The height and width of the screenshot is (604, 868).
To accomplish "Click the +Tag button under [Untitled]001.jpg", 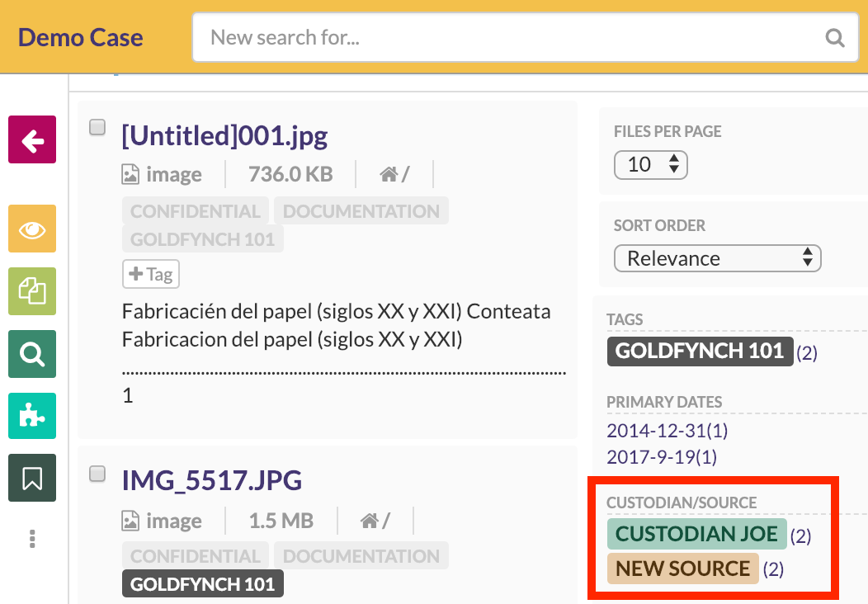I will (x=151, y=274).
